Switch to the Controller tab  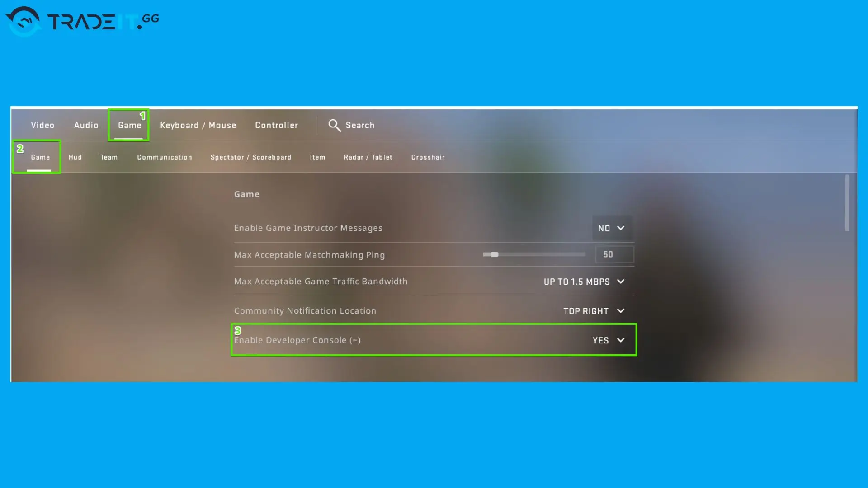[x=277, y=125]
